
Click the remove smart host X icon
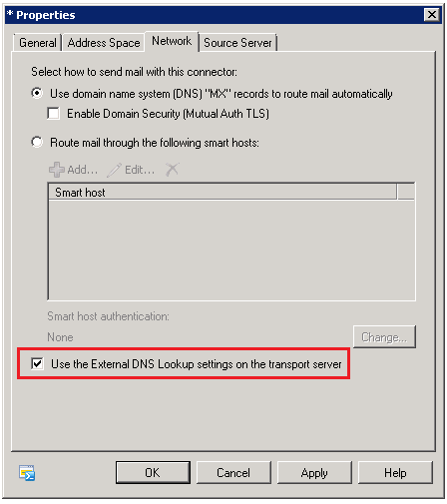pos(173,170)
